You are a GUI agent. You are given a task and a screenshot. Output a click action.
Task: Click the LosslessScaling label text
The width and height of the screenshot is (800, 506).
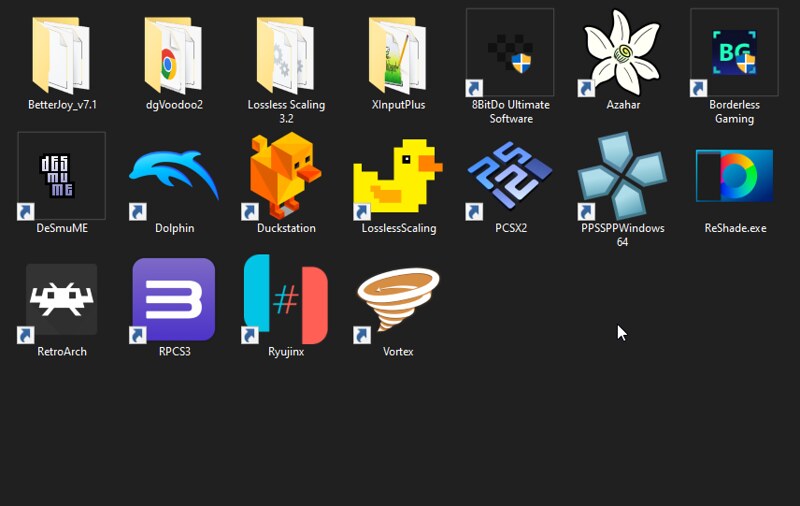point(399,228)
